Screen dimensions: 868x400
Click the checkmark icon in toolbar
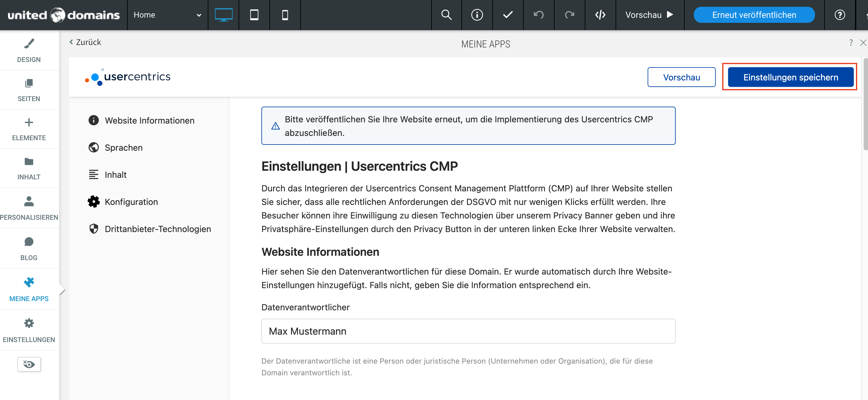508,15
